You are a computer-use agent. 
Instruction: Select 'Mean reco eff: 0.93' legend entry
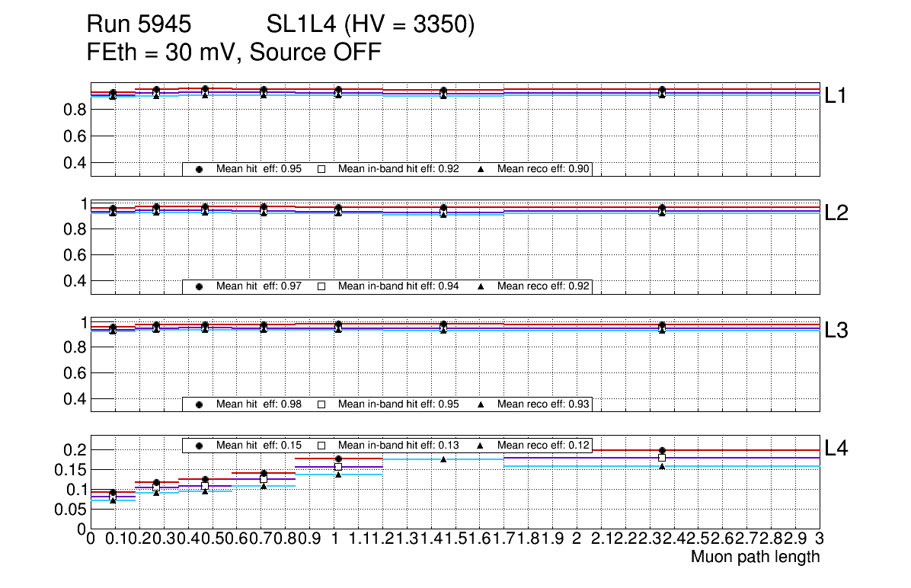coord(542,404)
